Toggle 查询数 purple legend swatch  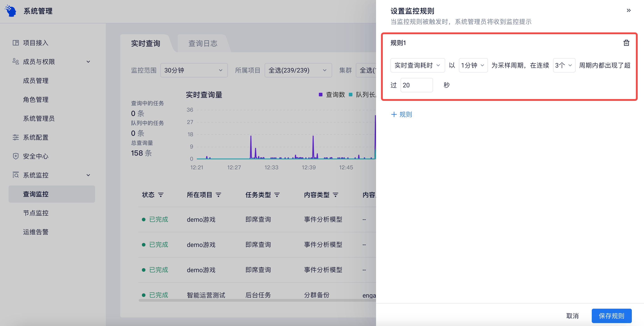(x=320, y=95)
